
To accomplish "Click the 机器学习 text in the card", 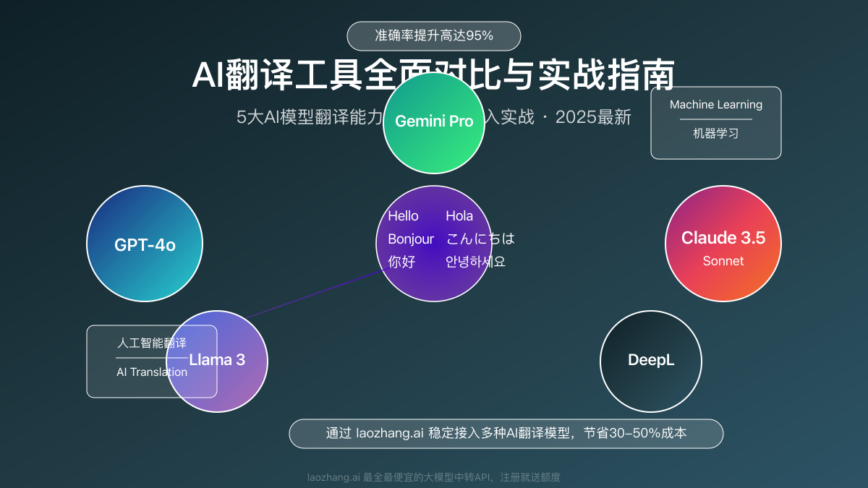I will 716,134.
